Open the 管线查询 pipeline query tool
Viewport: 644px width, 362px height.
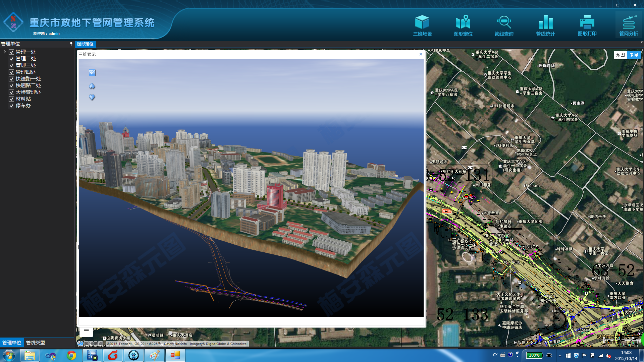coord(504,25)
